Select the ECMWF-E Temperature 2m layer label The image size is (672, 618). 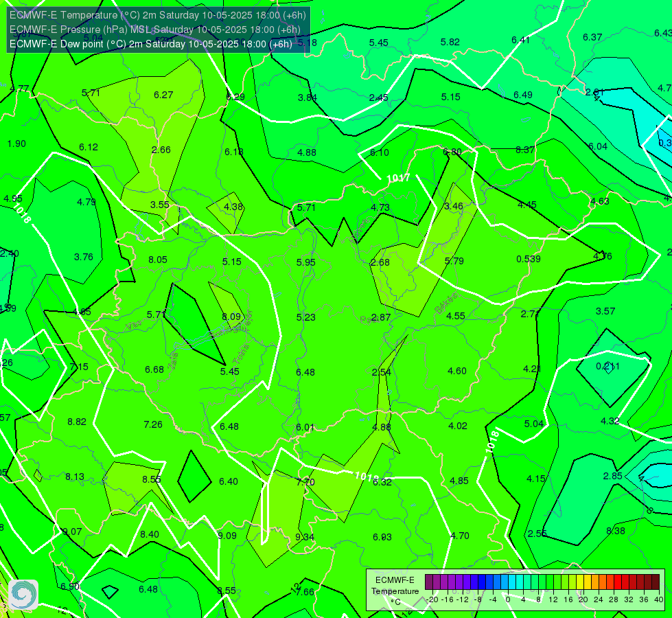(158, 15)
